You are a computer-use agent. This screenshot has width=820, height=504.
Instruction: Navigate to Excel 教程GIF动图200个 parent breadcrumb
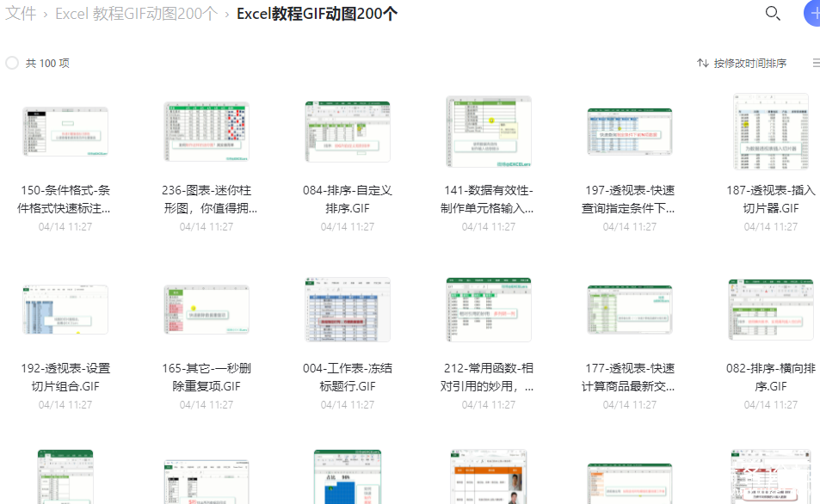pyautogui.click(x=136, y=14)
